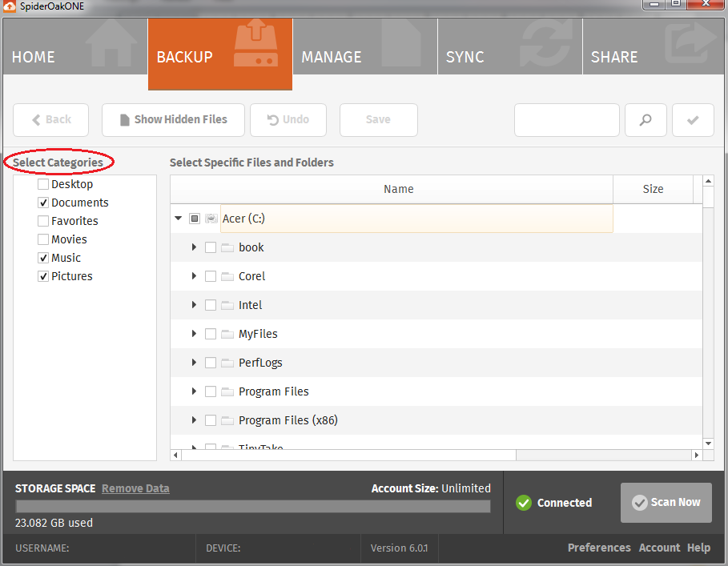Expand the MyFiles folder
Image resolution: width=728 pixels, height=566 pixels.
click(194, 334)
